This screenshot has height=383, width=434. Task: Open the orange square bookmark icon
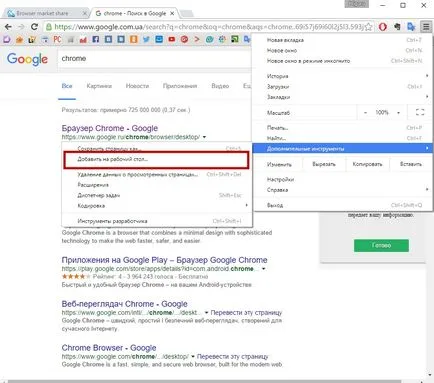tap(134, 39)
